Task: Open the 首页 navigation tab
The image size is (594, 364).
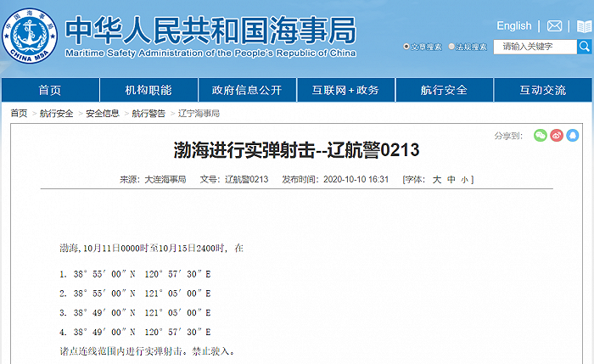Action: coord(50,90)
